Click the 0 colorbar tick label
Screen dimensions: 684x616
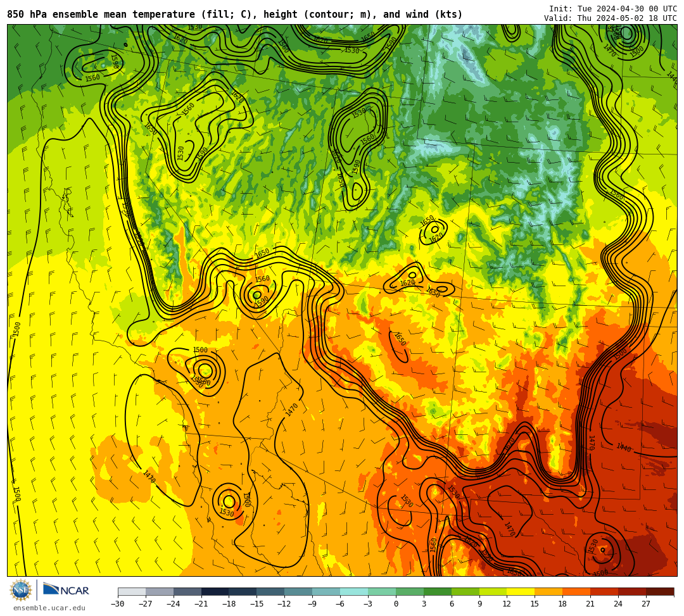[x=396, y=604]
